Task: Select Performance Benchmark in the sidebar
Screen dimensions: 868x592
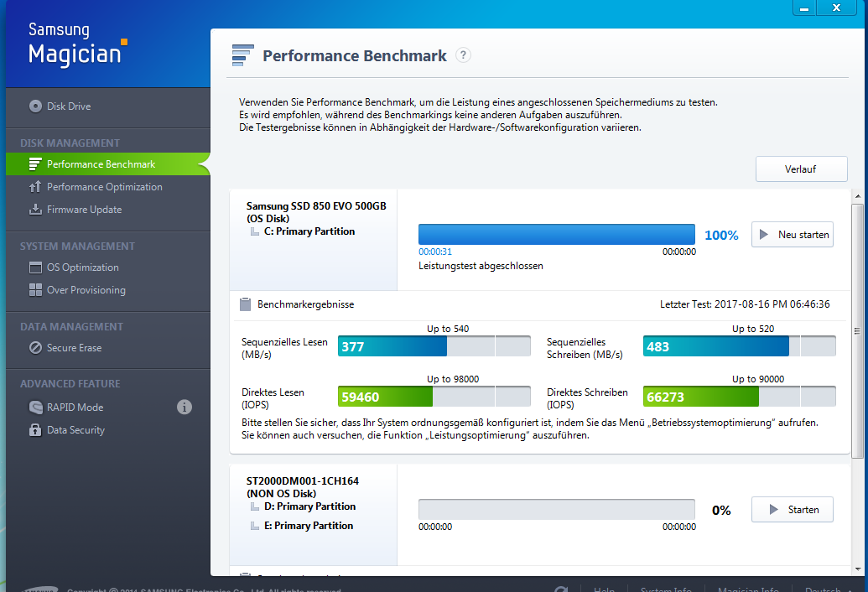Action: (x=108, y=164)
